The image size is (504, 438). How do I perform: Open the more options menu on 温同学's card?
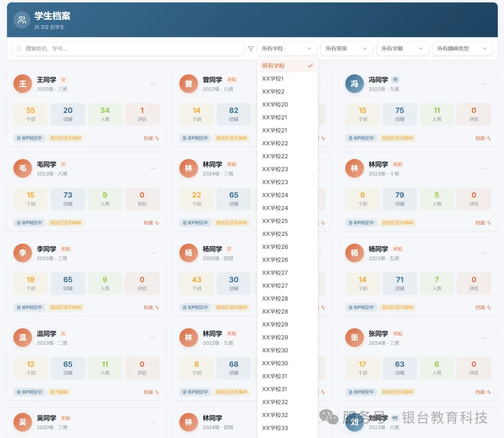click(x=153, y=338)
